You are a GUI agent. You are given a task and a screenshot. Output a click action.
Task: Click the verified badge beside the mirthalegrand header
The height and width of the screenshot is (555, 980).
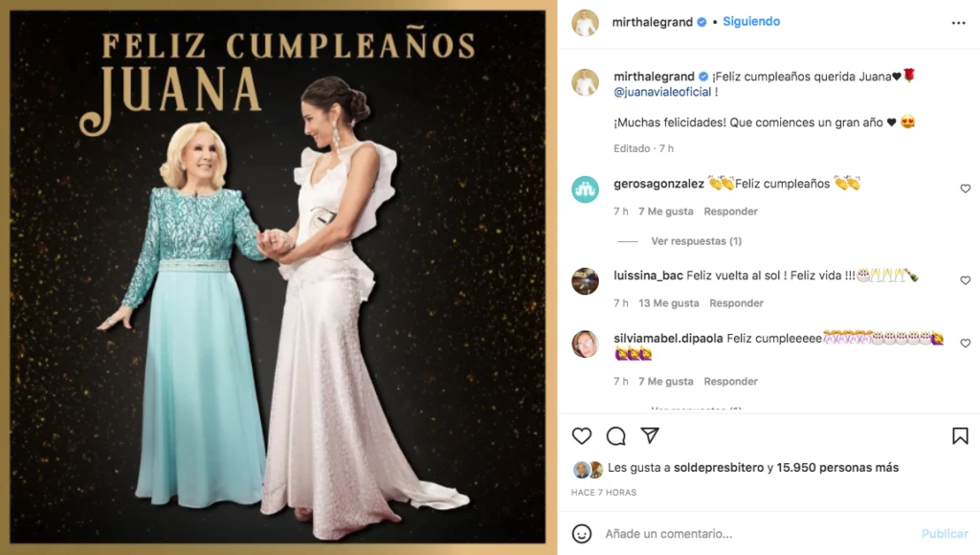pos(702,22)
